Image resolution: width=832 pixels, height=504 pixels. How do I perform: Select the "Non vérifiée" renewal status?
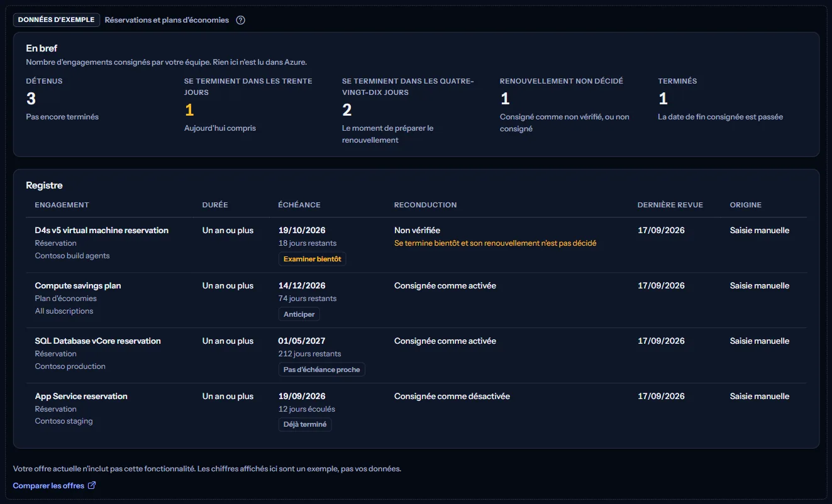click(x=417, y=231)
